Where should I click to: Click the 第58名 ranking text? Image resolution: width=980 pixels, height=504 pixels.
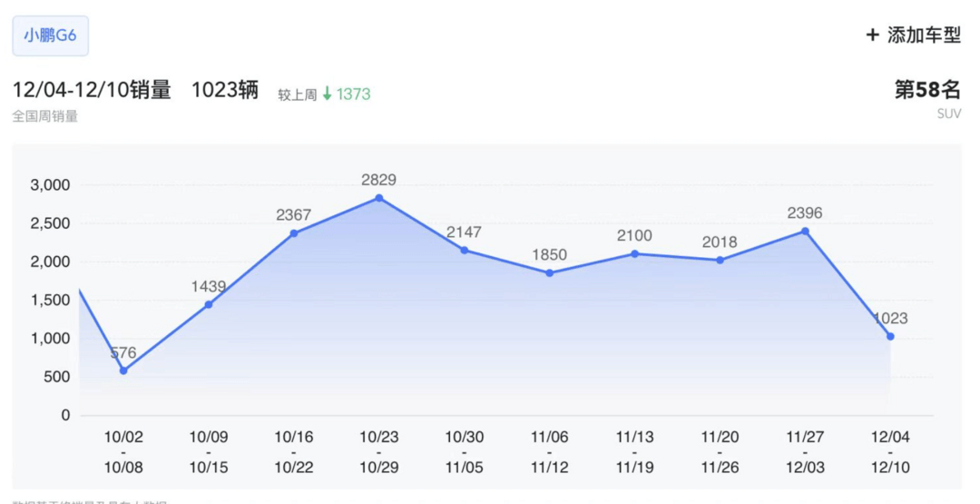[927, 90]
